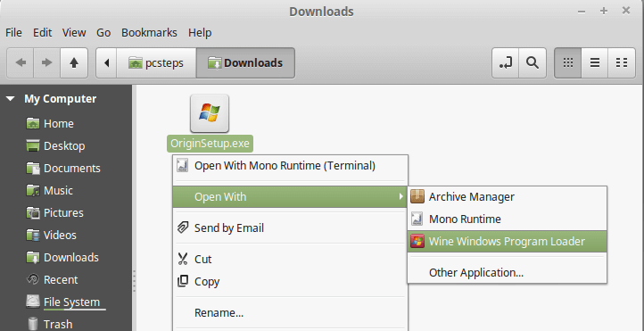The image size is (644, 331).
Task: Open with Archive Manager
Action: point(508,196)
